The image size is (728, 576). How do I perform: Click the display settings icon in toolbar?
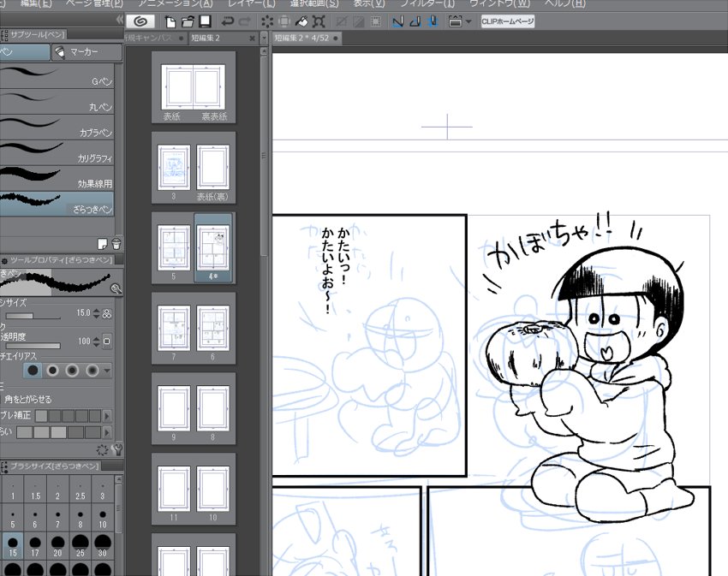tap(455, 21)
